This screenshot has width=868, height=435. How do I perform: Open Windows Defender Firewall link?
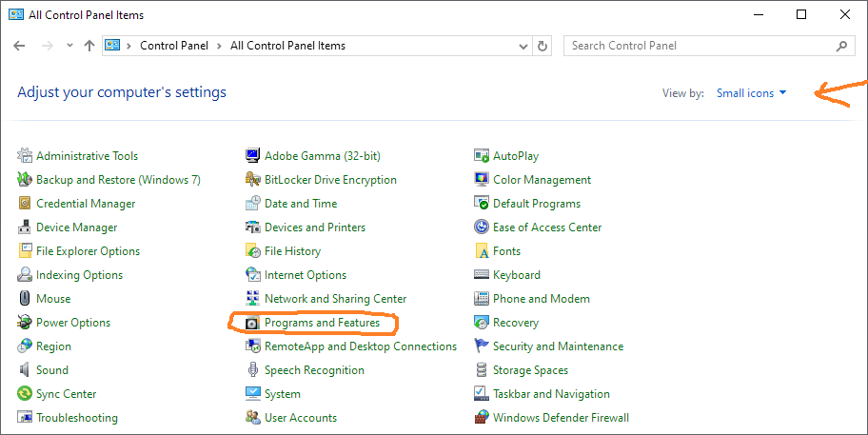[561, 418]
